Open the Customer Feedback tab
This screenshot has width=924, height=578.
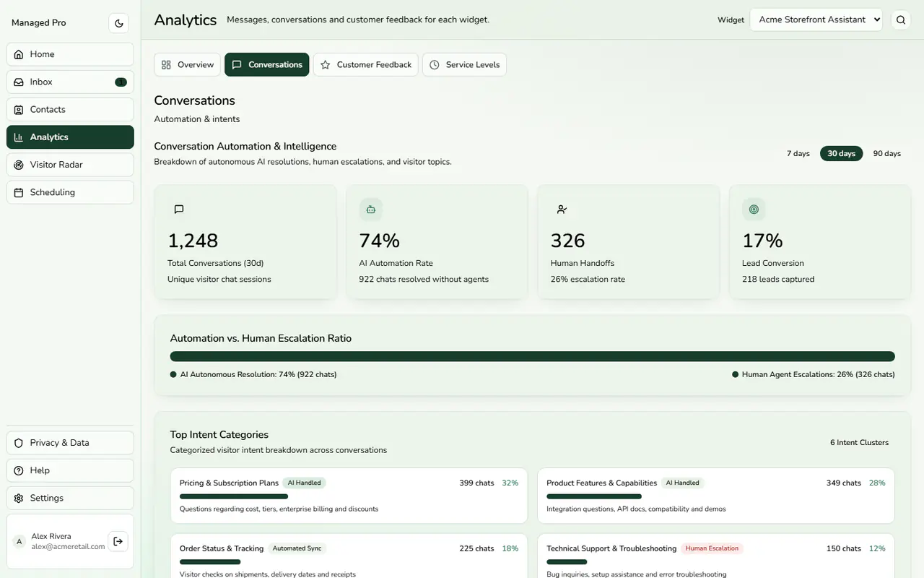pos(365,64)
